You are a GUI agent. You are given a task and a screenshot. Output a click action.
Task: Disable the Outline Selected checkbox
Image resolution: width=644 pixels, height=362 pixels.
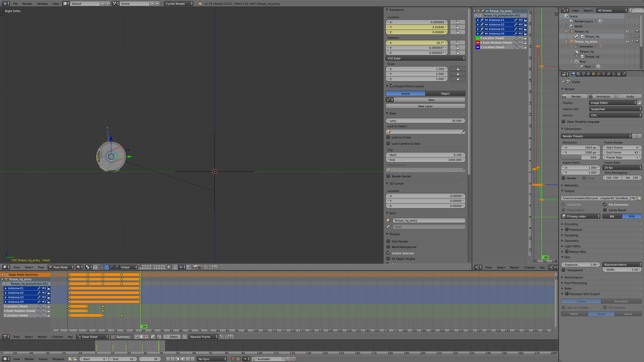tap(388, 253)
